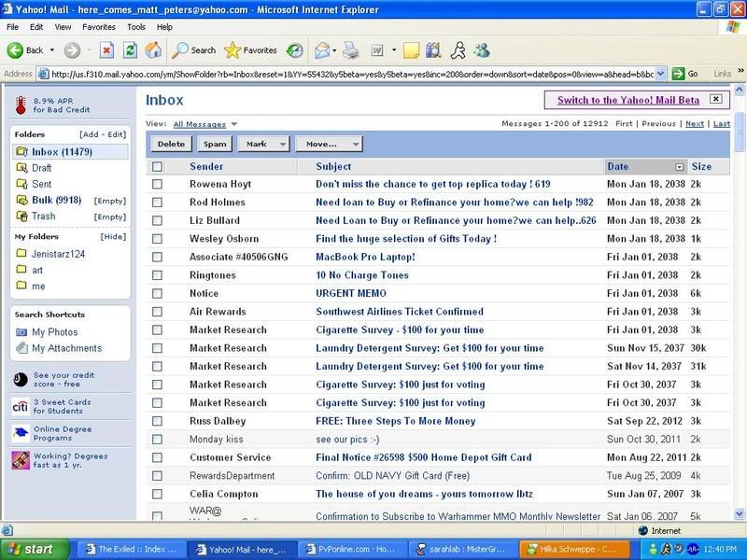Expand the address bar dropdown
Viewport: 747px width, 560px height.
coord(660,74)
